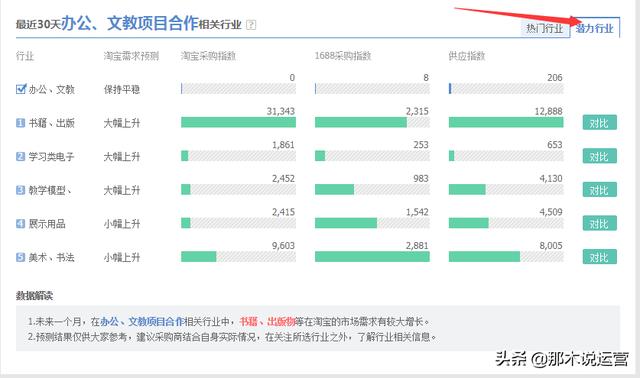Select rank 3 badge for 教学模型
The height and width of the screenshot is (378, 640).
click(20, 190)
